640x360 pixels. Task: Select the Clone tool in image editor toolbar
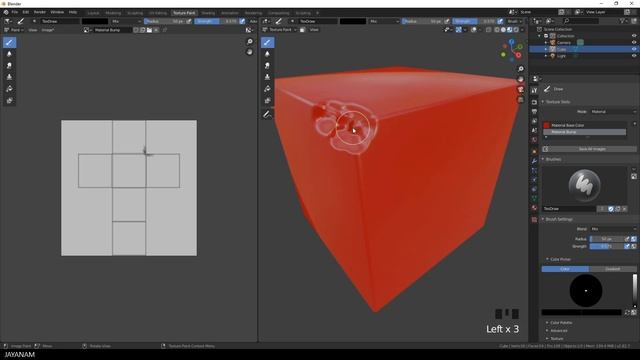(9, 77)
